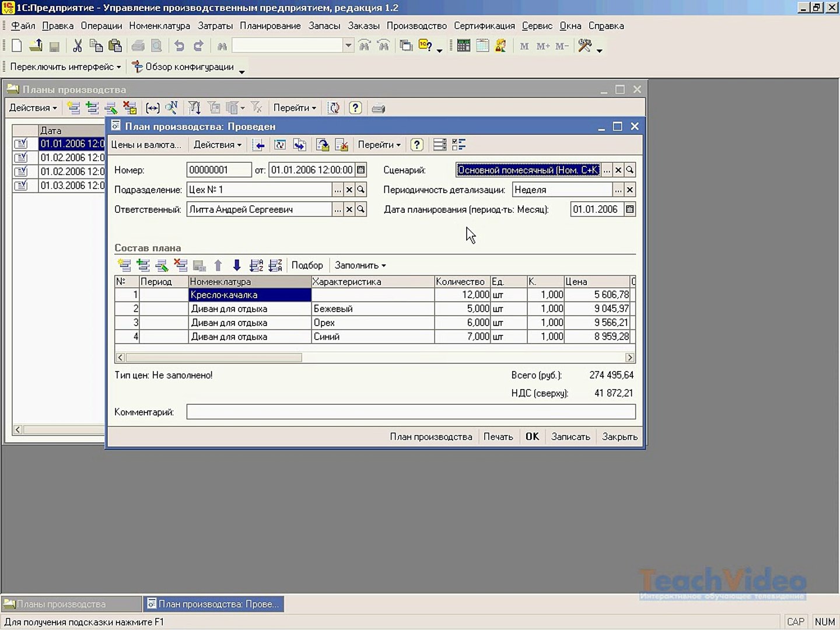This screenshot has height=630, width=840.
Task: Open calendar for Дата планирования field
Action: [630, 209]
